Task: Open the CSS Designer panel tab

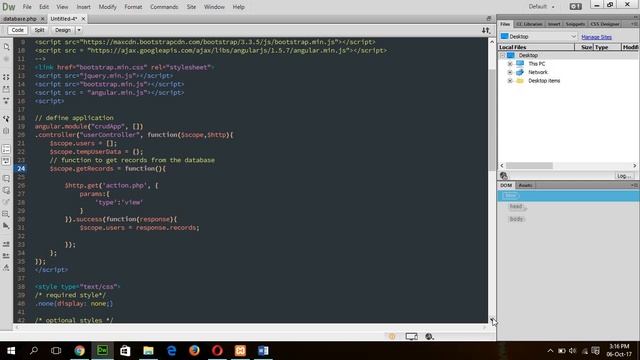Action: (605, 24)
